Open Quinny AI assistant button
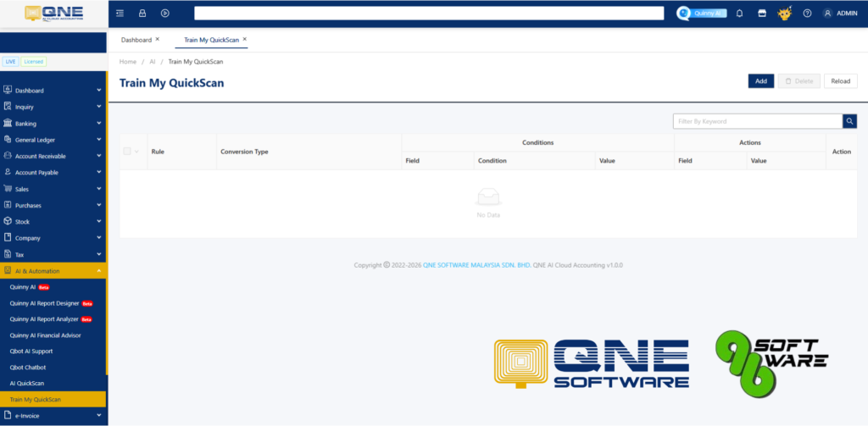 coord(702,14)
